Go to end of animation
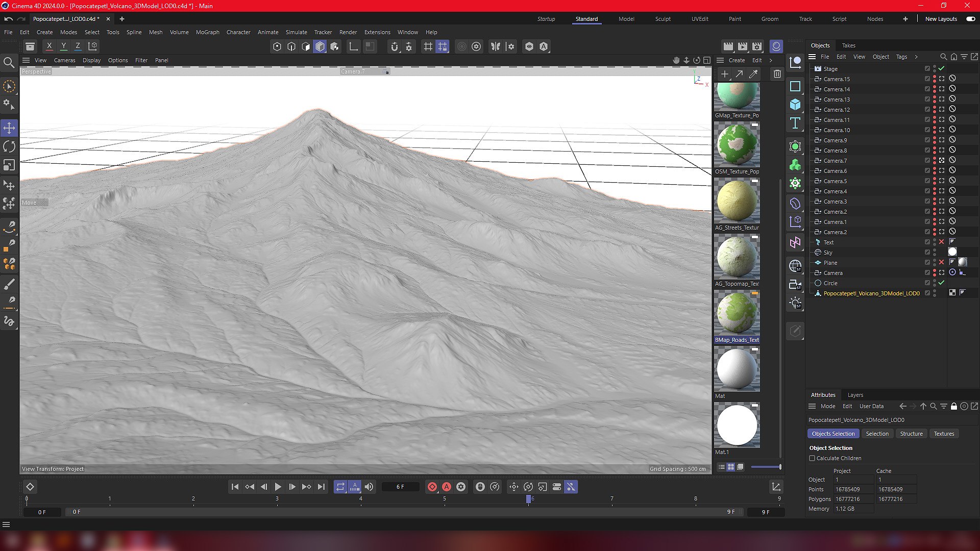The height and width of the screenshot is (551, 980). 321,487
